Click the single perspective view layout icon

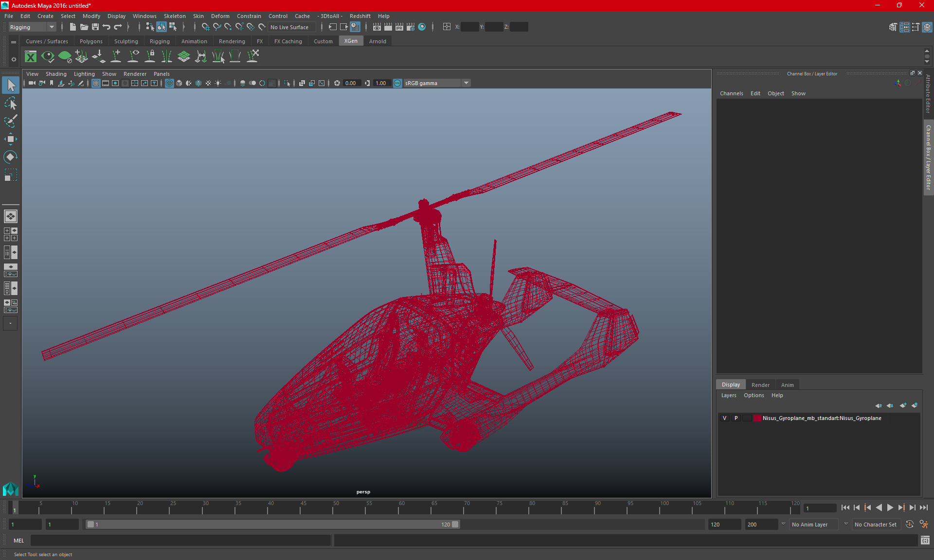pyautogui.click(x=11, y=216)
